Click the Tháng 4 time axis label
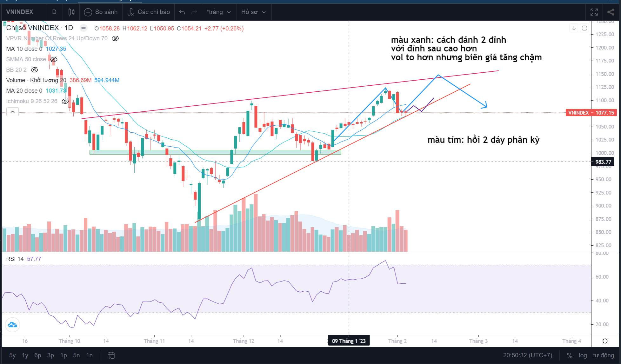The image size is (621, 364). tap(571, 341)
